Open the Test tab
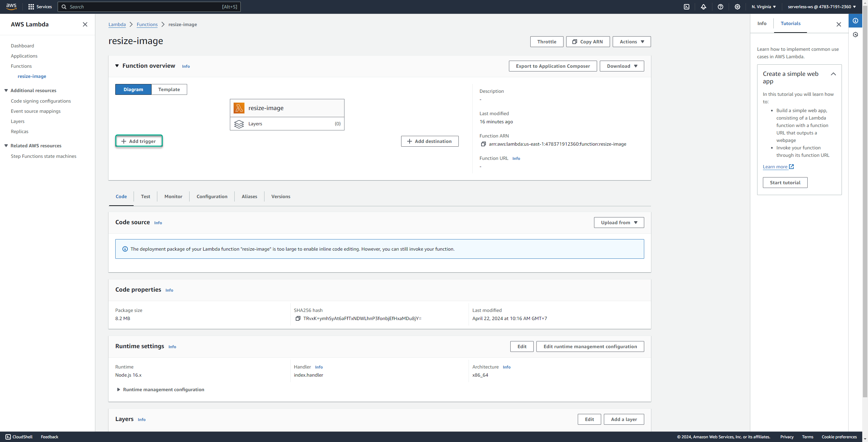 tap(145, 196)
